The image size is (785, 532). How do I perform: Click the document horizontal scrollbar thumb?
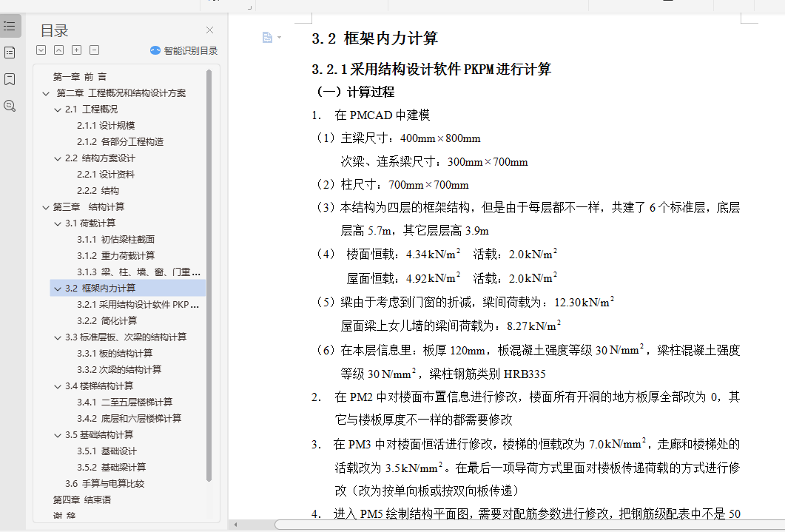[x=530, y=525]
